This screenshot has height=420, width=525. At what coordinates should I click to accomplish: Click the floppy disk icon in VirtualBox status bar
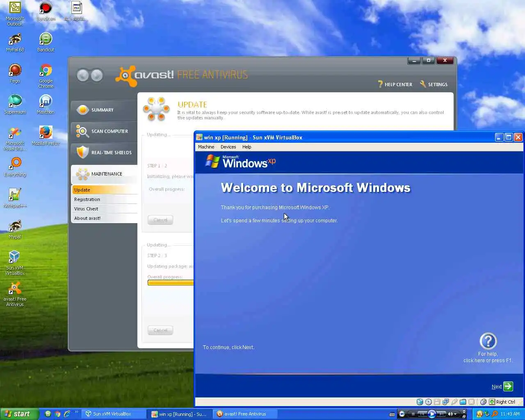point(437,402)
